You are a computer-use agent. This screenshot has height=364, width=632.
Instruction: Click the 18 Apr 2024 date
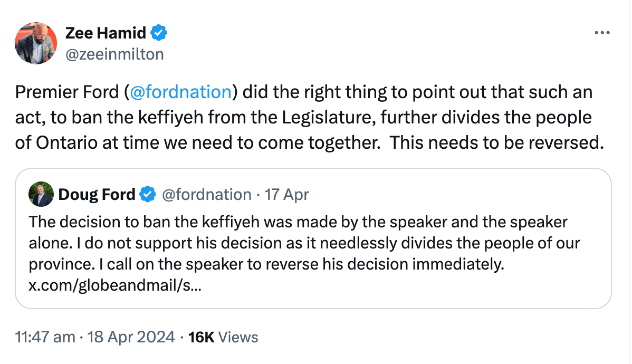[131, 337]
